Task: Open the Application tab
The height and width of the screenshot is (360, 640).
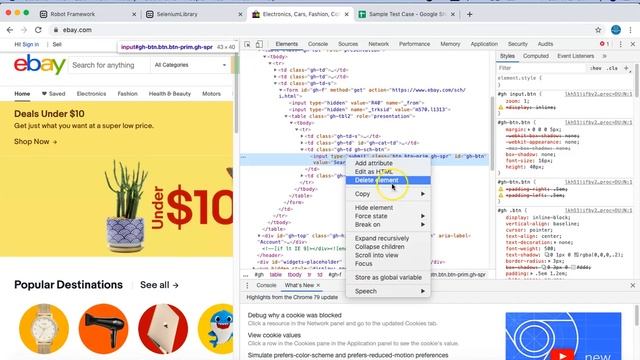Action: pos(484,44)
